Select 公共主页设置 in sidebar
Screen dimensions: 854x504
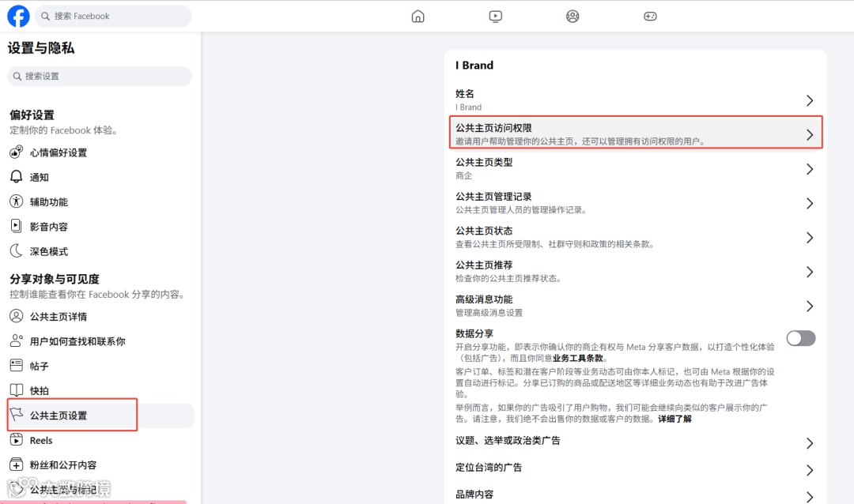(100, 416)
